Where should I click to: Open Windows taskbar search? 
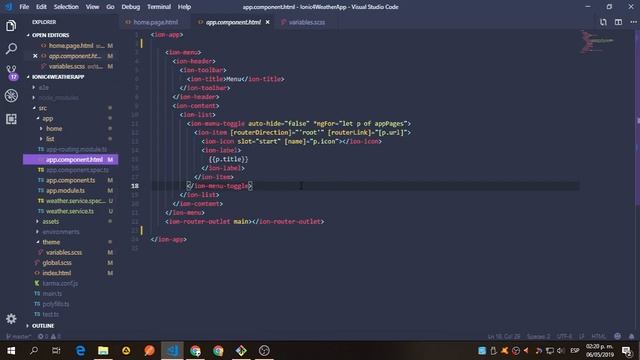[x=34, y=351]
